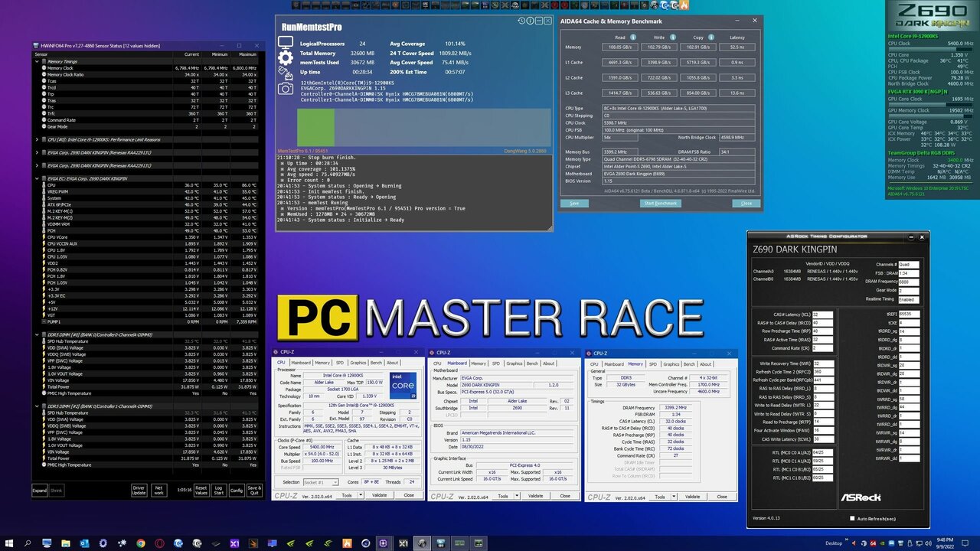Image resolution: width=980 pixels, height=551 pixels.
Task: Click Reset Values in HWiNFO64
Action: (x=201, y=490)
